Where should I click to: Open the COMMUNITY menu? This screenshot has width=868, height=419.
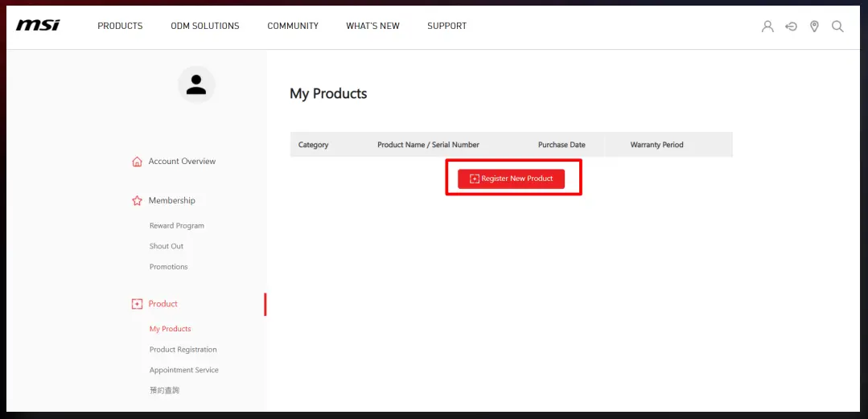click(293, 26)
